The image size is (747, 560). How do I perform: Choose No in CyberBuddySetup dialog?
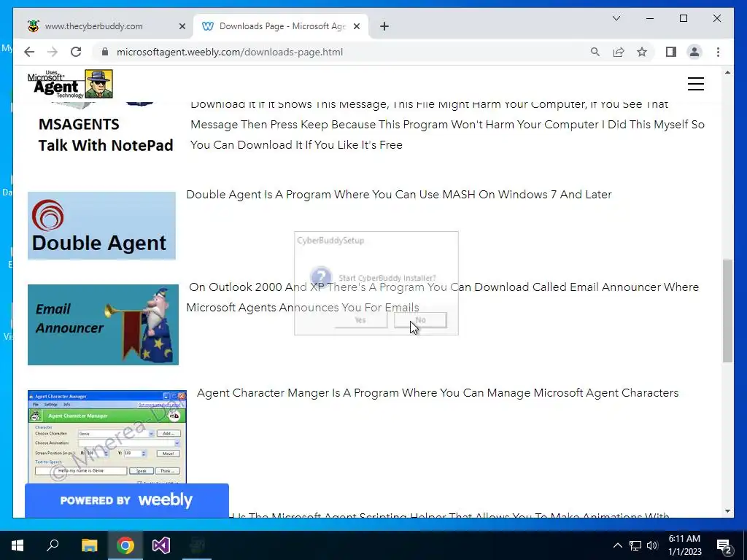pos(420,320)
